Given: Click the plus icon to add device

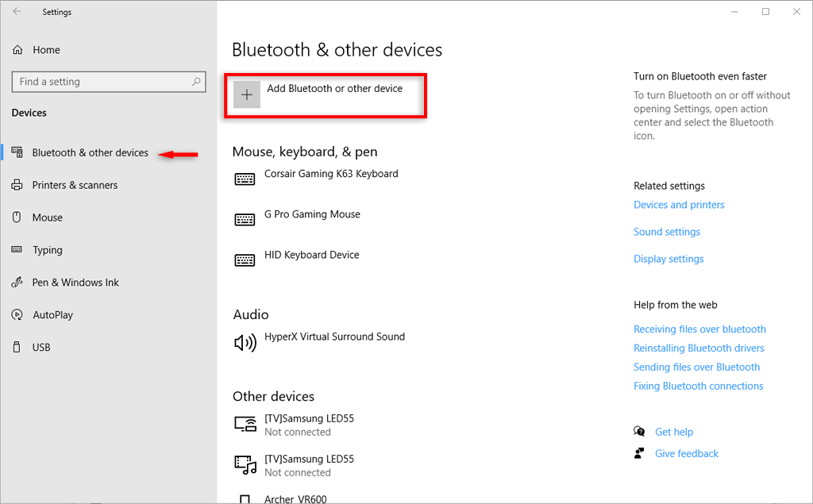Looking at the screenshot, I should pos(247,94).
